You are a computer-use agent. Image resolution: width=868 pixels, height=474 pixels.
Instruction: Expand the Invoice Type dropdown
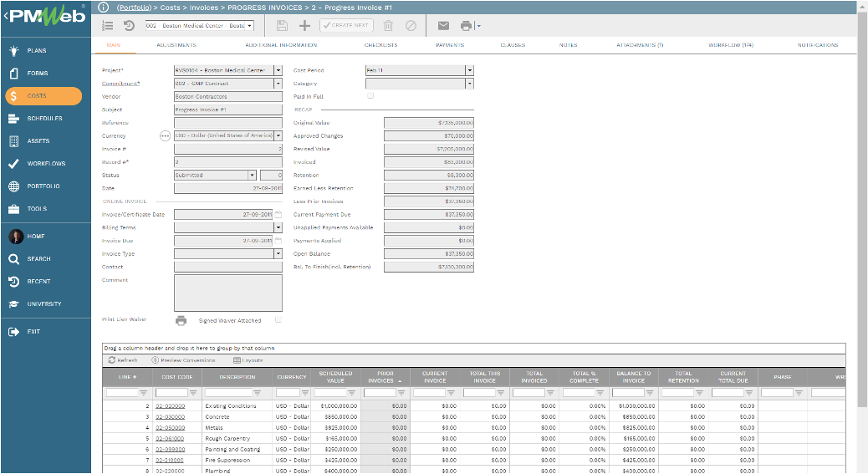coord(278,254)
